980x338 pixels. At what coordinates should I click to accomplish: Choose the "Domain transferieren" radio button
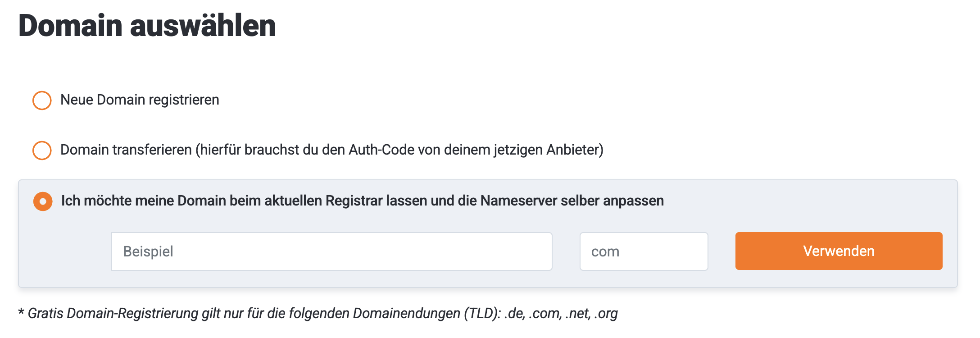tap(42, 151)
